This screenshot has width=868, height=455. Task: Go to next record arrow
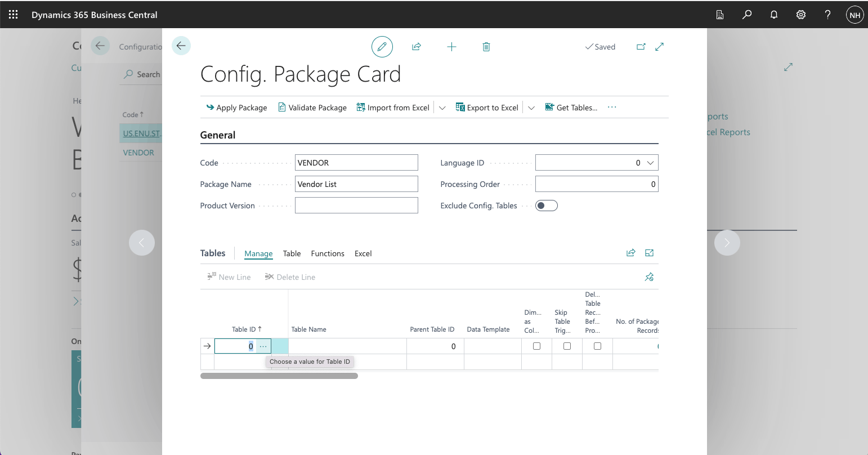[727, 243]
